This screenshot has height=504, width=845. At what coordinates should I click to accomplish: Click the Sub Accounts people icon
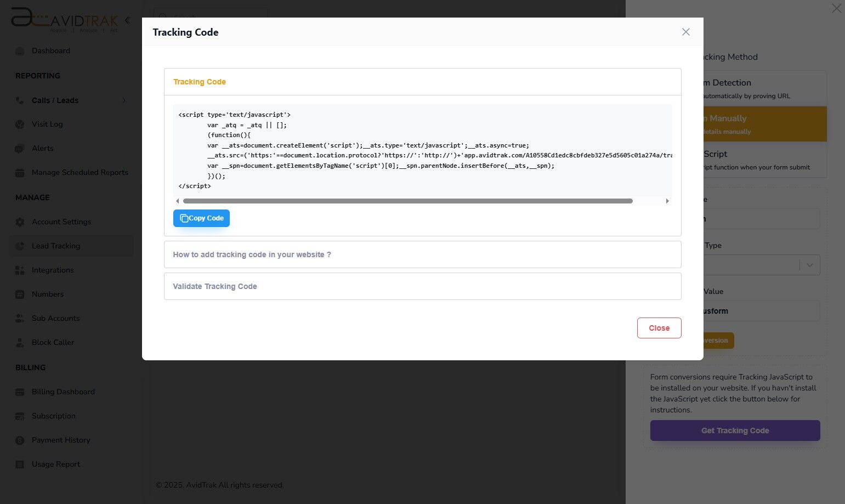20,319
